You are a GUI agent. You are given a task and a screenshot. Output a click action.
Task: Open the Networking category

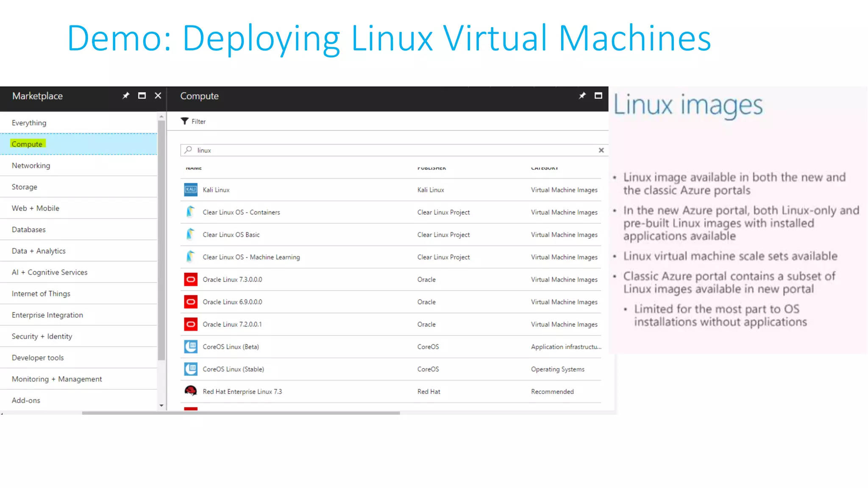(78, 166)
